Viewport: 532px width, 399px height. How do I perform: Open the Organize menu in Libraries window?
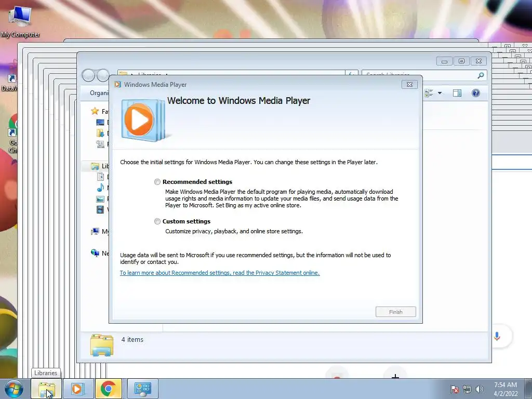tap(99, 93)
